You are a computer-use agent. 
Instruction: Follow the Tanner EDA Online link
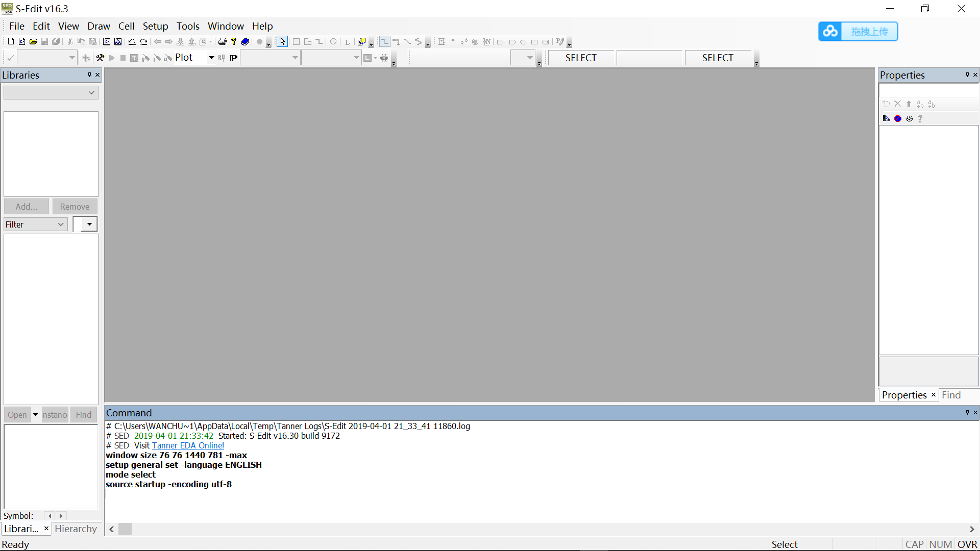[x=188, y=445]
